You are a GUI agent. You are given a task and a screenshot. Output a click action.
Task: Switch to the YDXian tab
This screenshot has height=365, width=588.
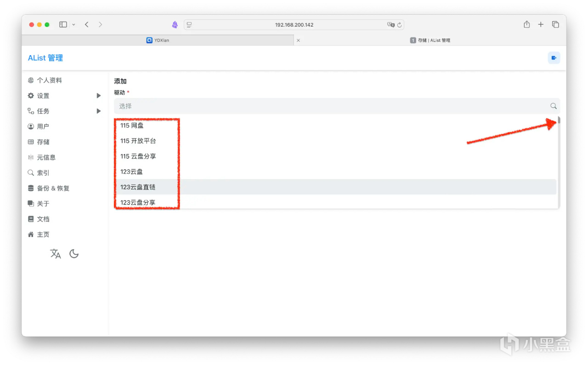click(x=158, y=40)
